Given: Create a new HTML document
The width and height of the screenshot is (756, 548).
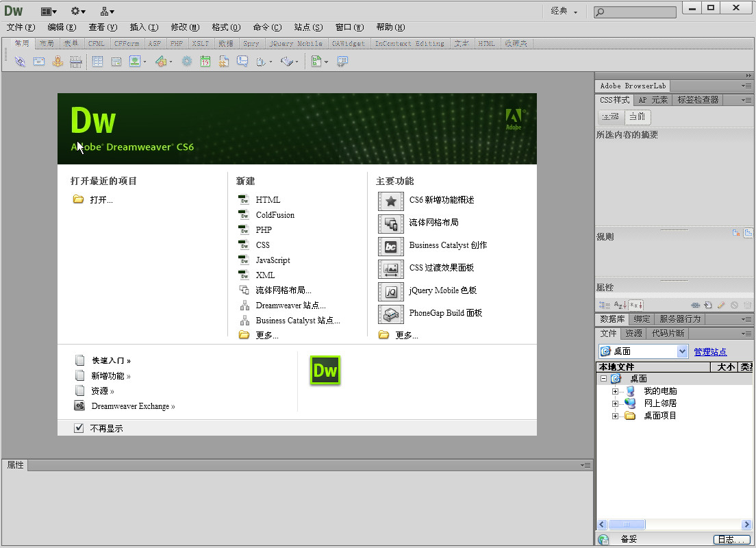Looking at the screenshot, I should pos(268,200).
